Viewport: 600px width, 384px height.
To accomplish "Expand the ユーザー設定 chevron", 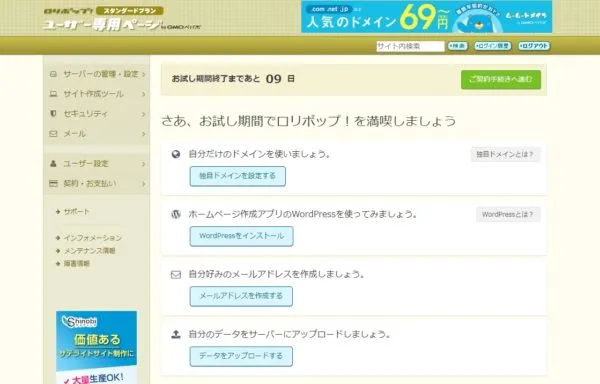I will coord(143,164).
